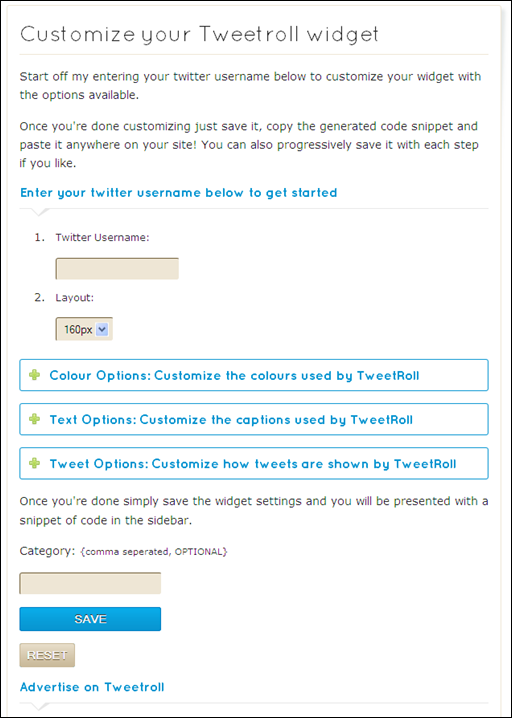The height and width of the screenshot is (718, 512).
Task: Click the Twitter Username label
Action: pyautogui.click(x=103, y=238)
